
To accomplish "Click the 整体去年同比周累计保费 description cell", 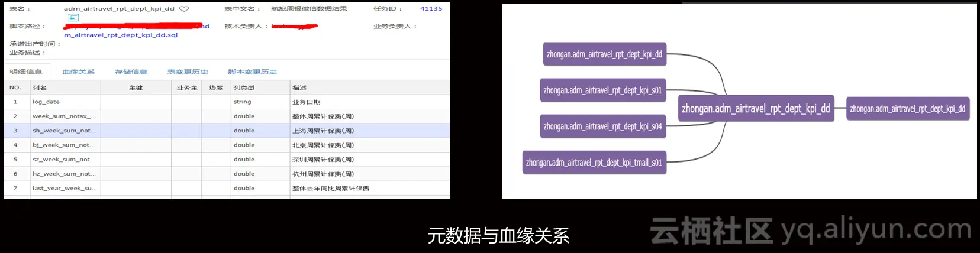I will 370,188.
